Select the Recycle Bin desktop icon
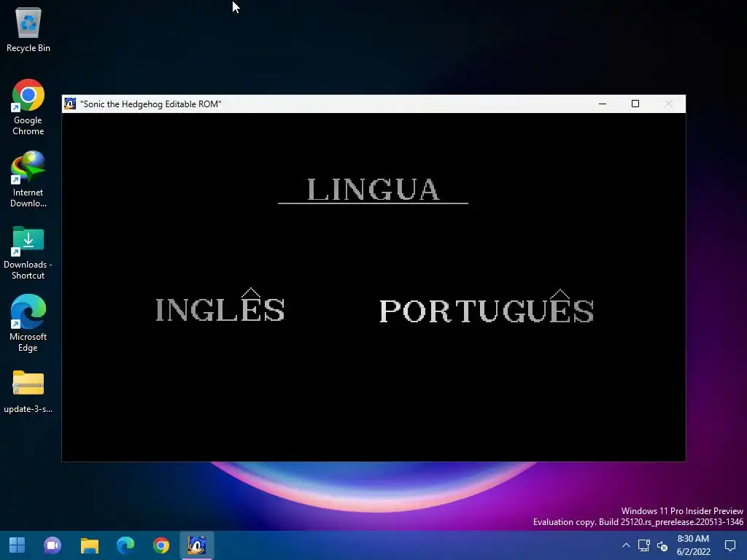Viewport: 747px width, 560px height. (28, 29)
